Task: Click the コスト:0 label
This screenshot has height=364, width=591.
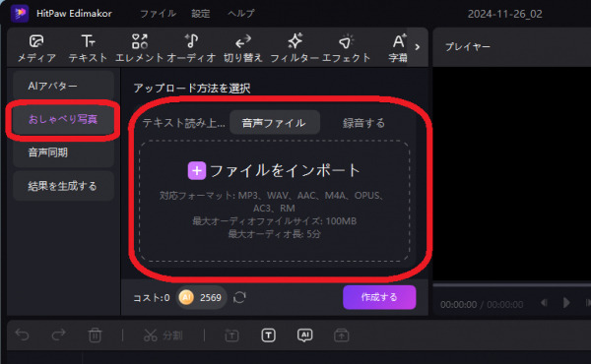Action: [152, 298]
